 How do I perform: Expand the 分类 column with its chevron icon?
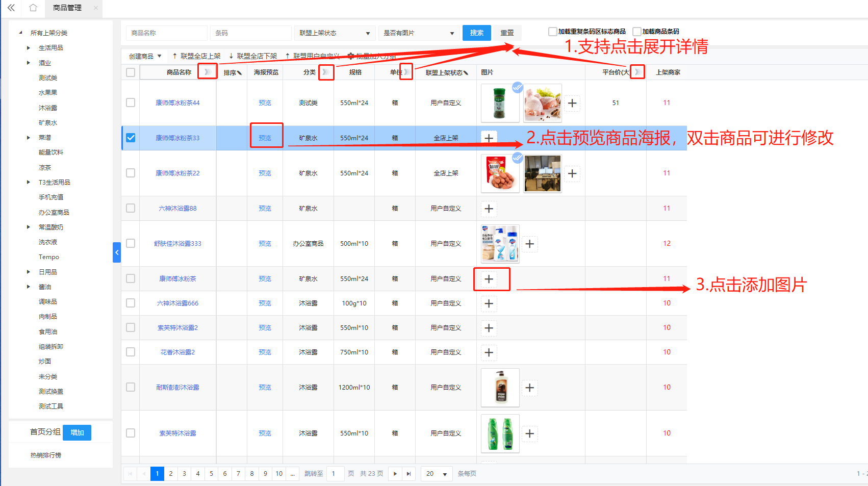pyautogui.click(x=325, y=72)
